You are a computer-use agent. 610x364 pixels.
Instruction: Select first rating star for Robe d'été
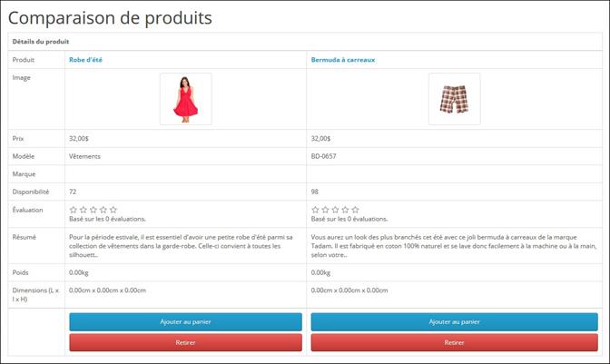tap(73, 210)
